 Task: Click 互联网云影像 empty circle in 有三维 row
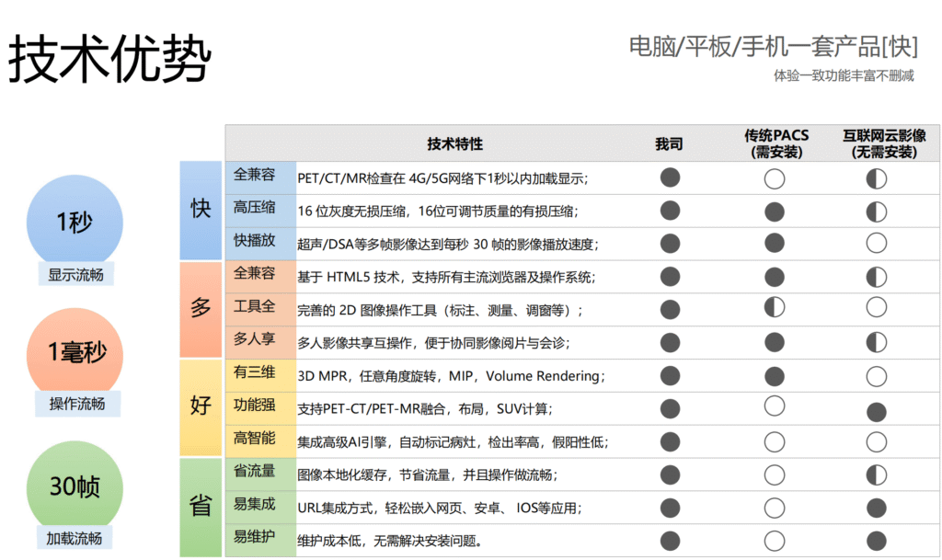877,375
